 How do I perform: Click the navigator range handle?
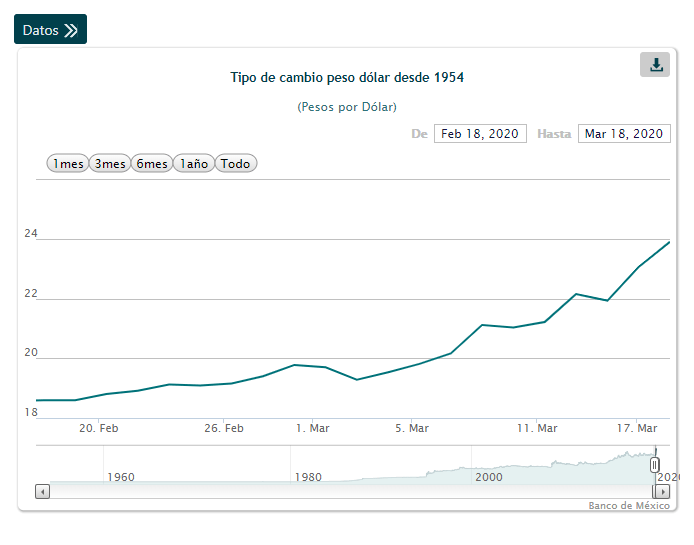coord(655,465)
